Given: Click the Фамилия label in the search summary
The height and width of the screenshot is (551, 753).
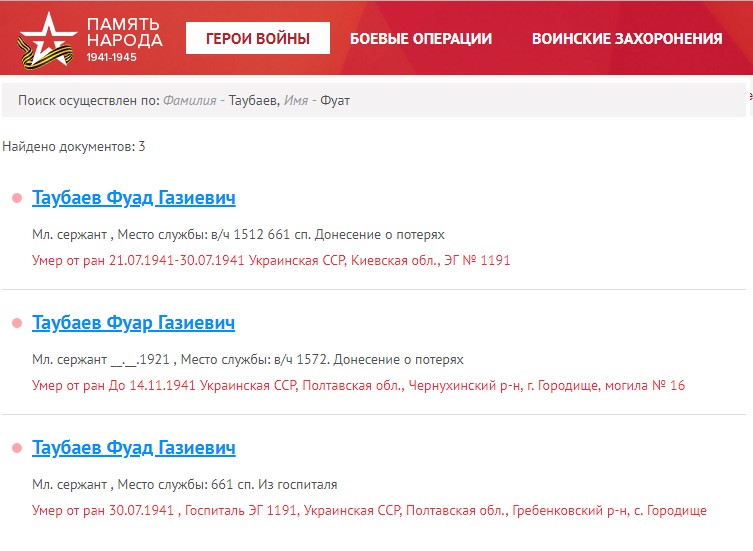Looking at the screenshot, I should (x=192, y=101).
